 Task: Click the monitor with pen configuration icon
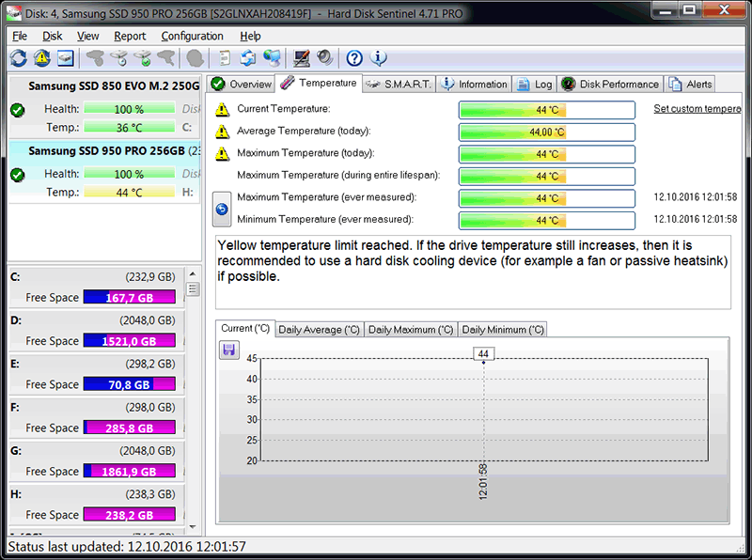[301, 58]
